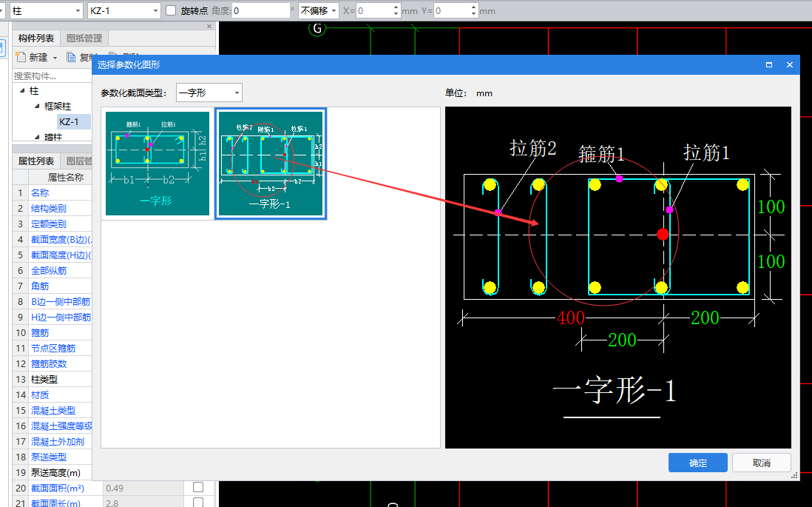Click the red 400 dimension value
The height and width of the screenshot is (507, 812).
click(x=571, y=318)
